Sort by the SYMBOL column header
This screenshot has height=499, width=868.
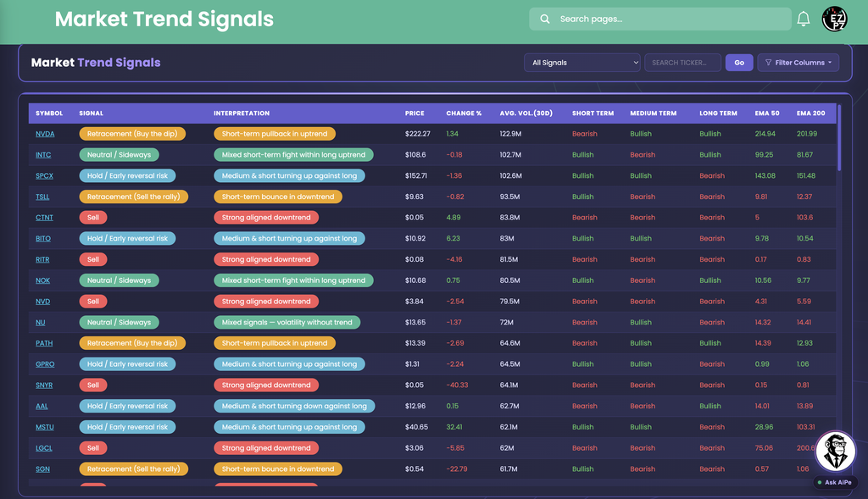[x=49, y=114]
